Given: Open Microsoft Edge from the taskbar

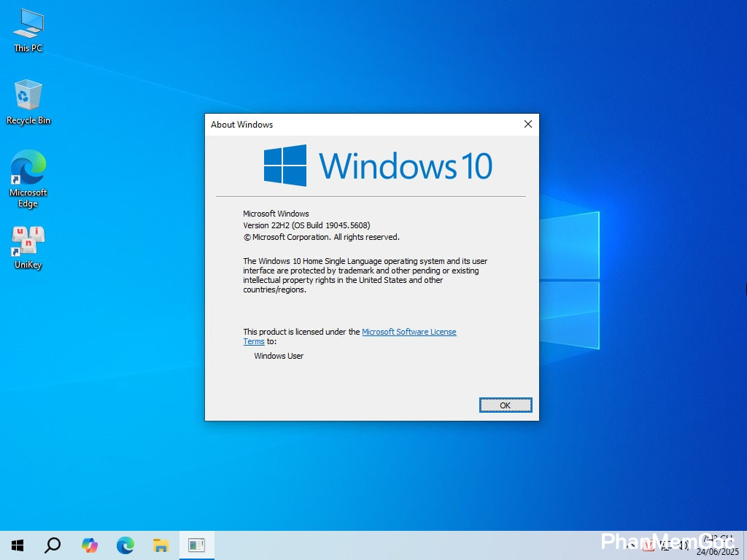Looking at the screenshot, I should pos(125,545).
